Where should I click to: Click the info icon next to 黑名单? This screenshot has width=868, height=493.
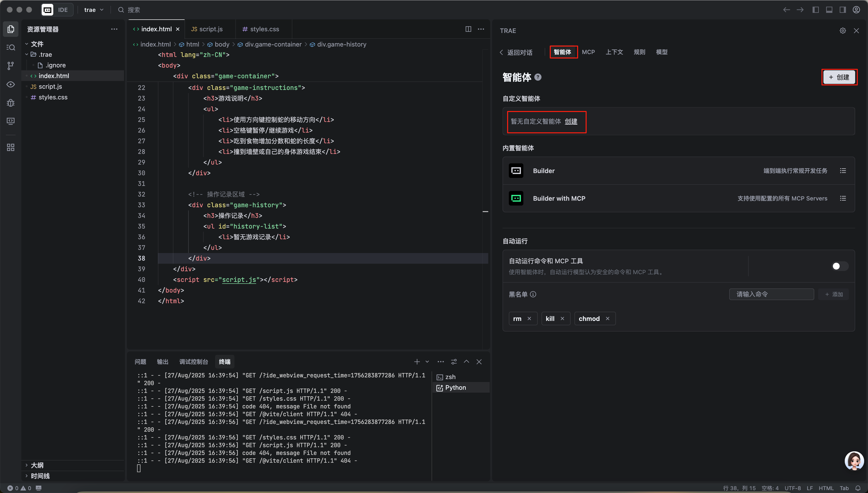coord(533,294)
